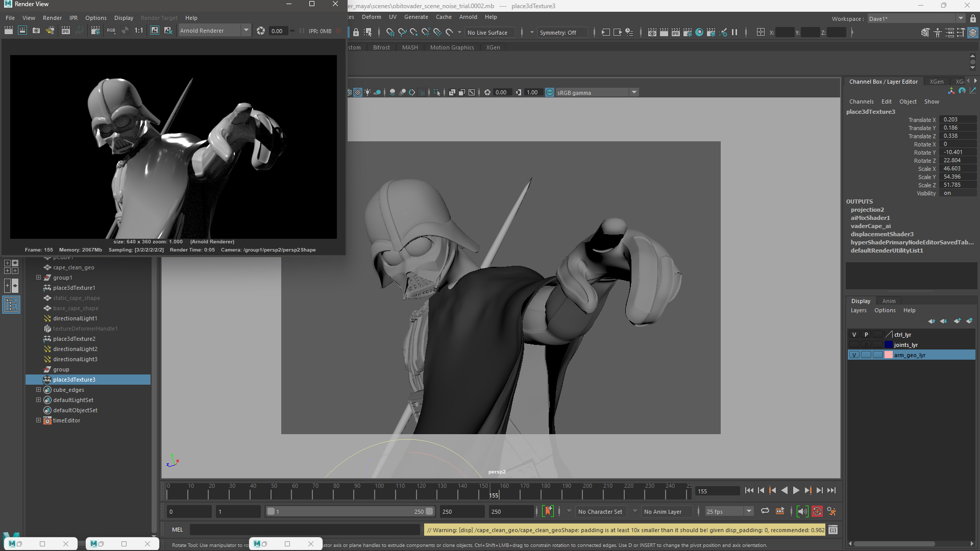Toggle visibility of ctrl_lyr layer
This screenshot has height=551, width=980.
click(854, 335)
